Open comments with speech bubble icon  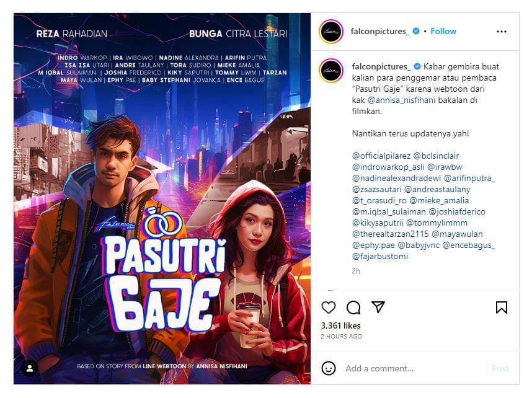pyautogui.click(x=353, y=307)
